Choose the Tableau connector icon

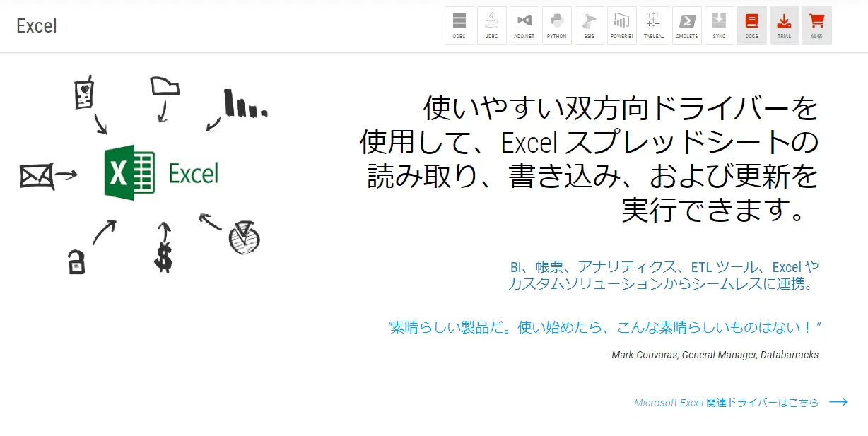(655, 25)
